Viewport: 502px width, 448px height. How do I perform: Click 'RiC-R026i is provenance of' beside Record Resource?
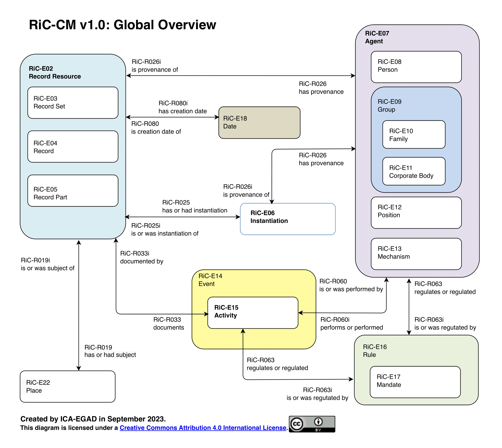point(155,66)
